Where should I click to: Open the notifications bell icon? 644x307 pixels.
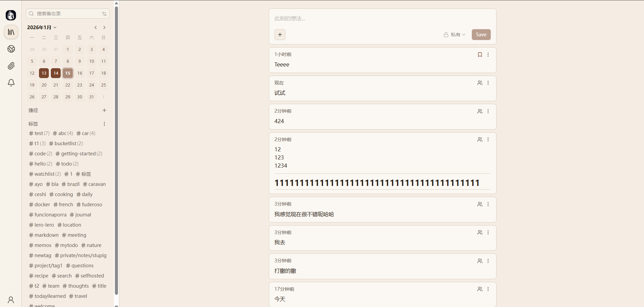(11, 83)
